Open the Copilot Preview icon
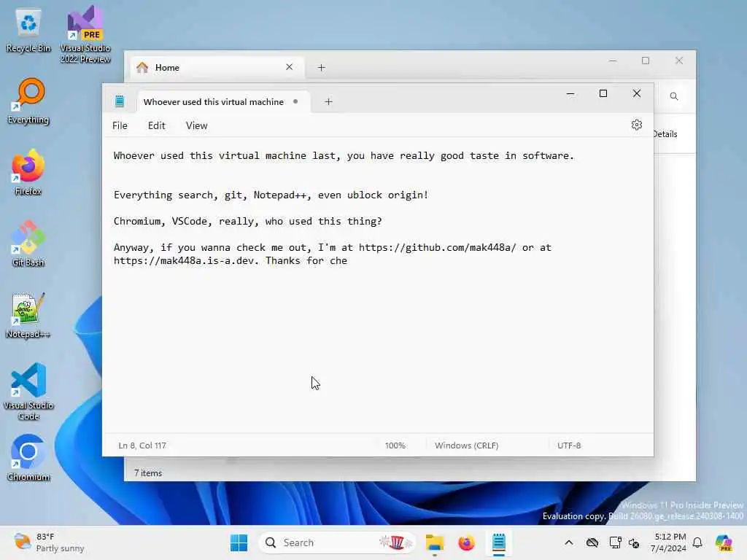747x560 pixels. [724, 542]
